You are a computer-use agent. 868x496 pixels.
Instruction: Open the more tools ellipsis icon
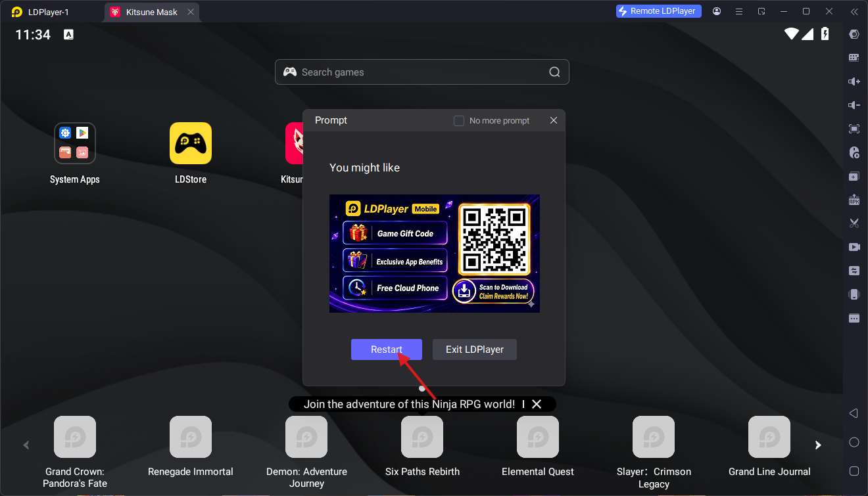[854, 319]
